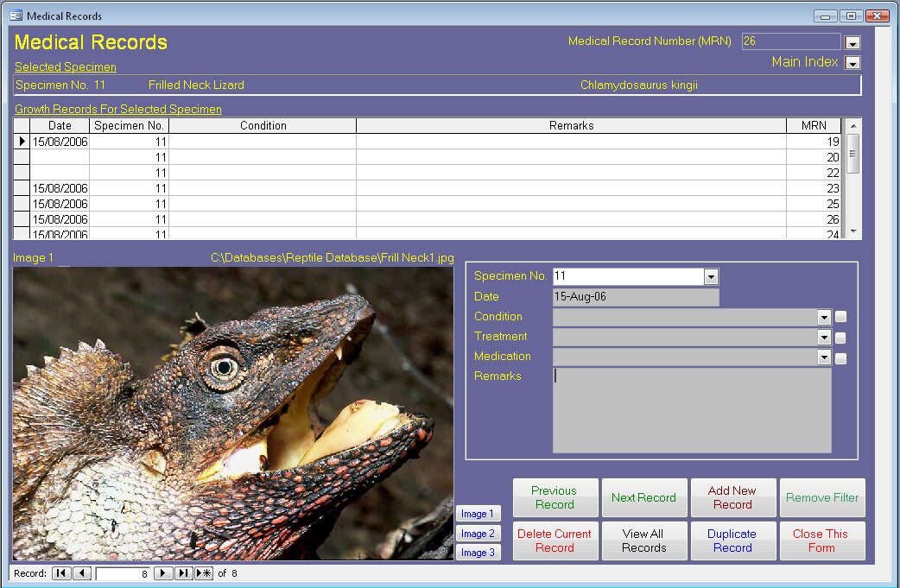Click the Duplicate Record button
900x588 pixels.
(732, 541)
